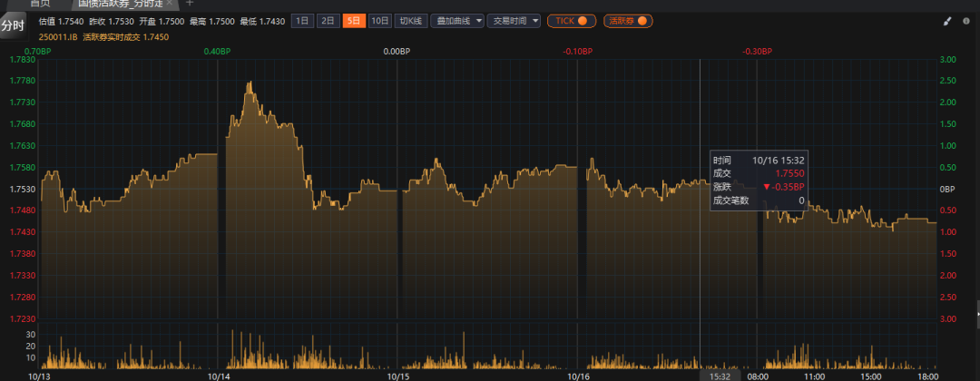Select the 10日 period button

380,20
